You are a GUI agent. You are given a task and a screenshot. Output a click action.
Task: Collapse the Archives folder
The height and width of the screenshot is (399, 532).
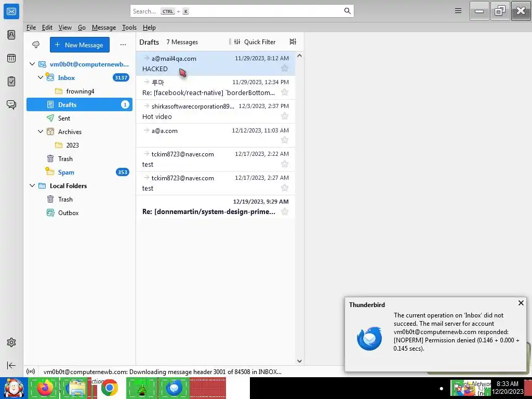41,131
